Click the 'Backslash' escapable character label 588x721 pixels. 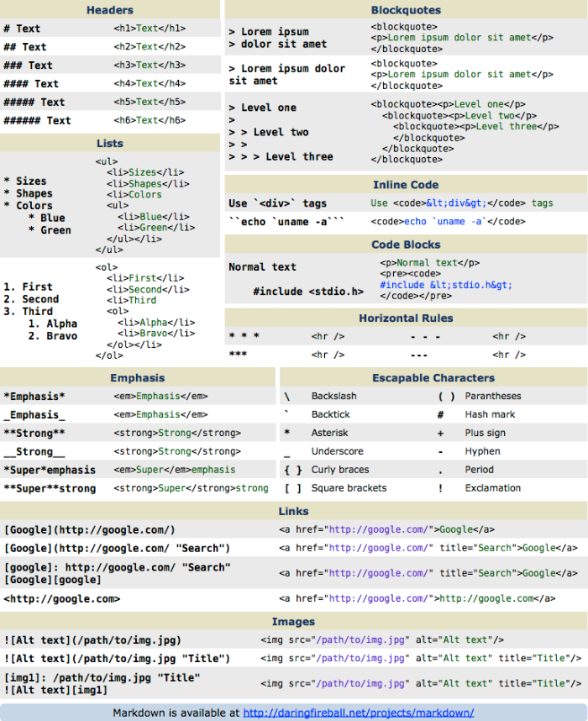click(x=333, y=396)
